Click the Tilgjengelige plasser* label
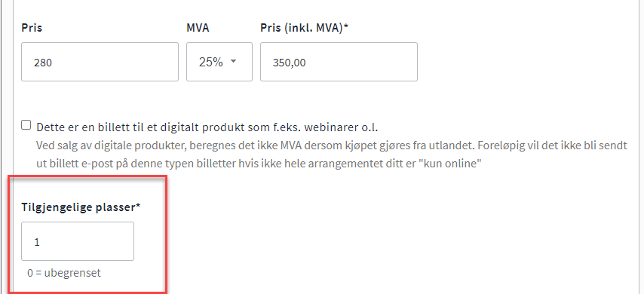644x294 pixels. (x=81, y=207)
